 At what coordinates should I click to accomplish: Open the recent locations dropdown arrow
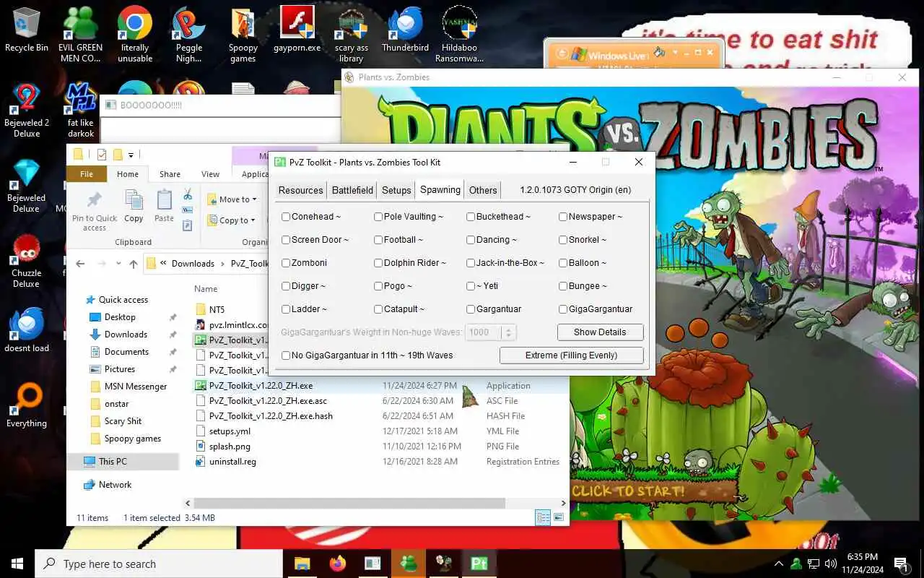tap(117, 264)
